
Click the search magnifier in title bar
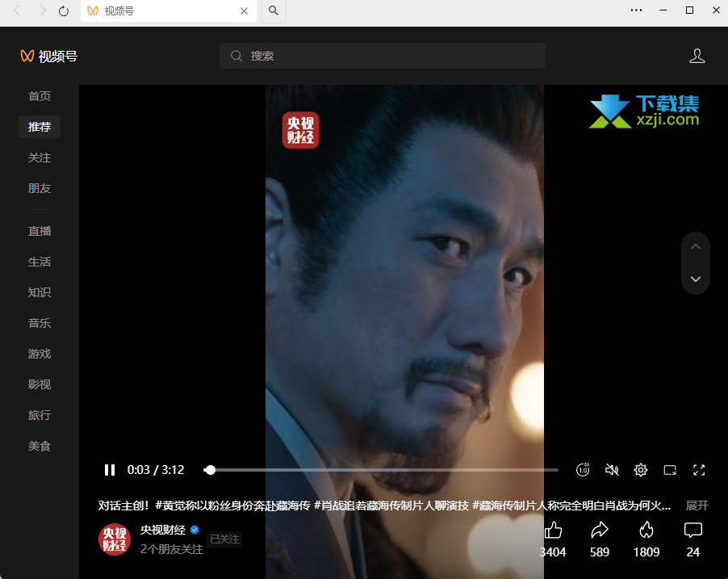coord(274,10)
